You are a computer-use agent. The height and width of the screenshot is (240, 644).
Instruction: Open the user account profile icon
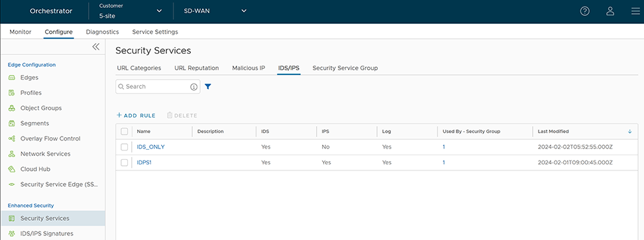[x=610, y=11]
